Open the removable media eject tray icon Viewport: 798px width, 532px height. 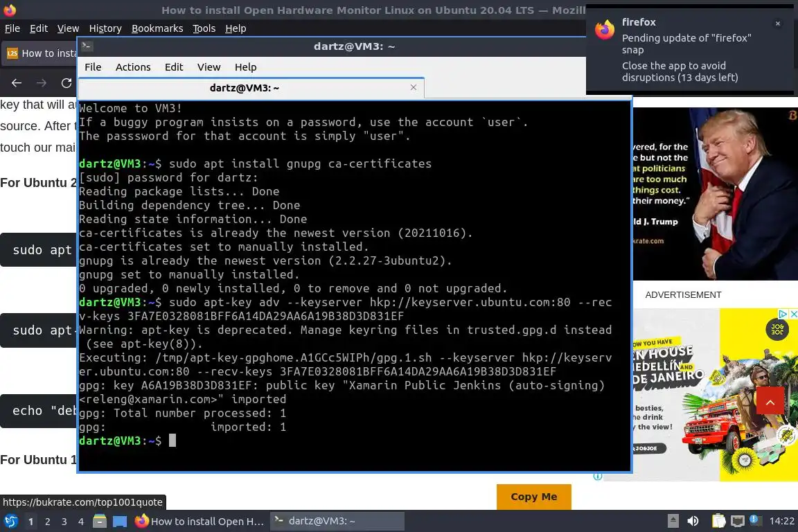673,521
